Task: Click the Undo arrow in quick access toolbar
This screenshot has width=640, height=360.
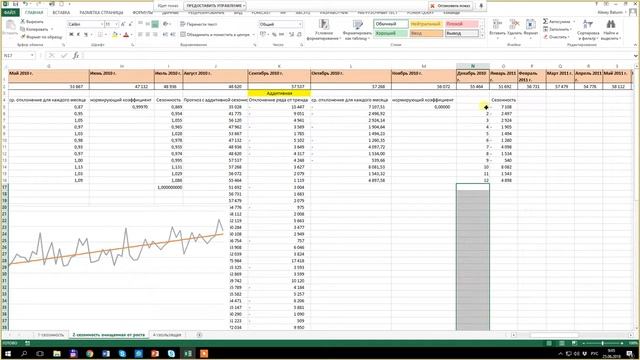Action: click(26, 4)
